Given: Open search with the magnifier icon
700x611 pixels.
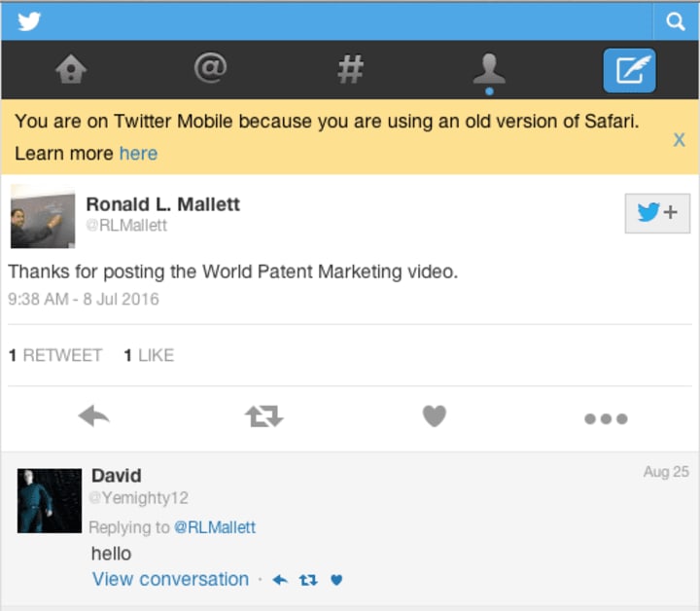Looking at the screenshot, I should 676,21.
